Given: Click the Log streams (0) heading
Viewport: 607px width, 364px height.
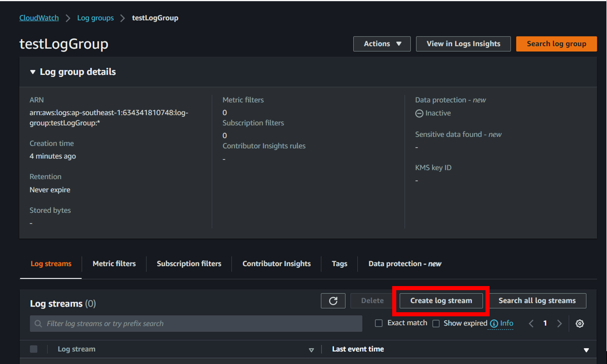Looking at the screenshot, I should point(63,304).
